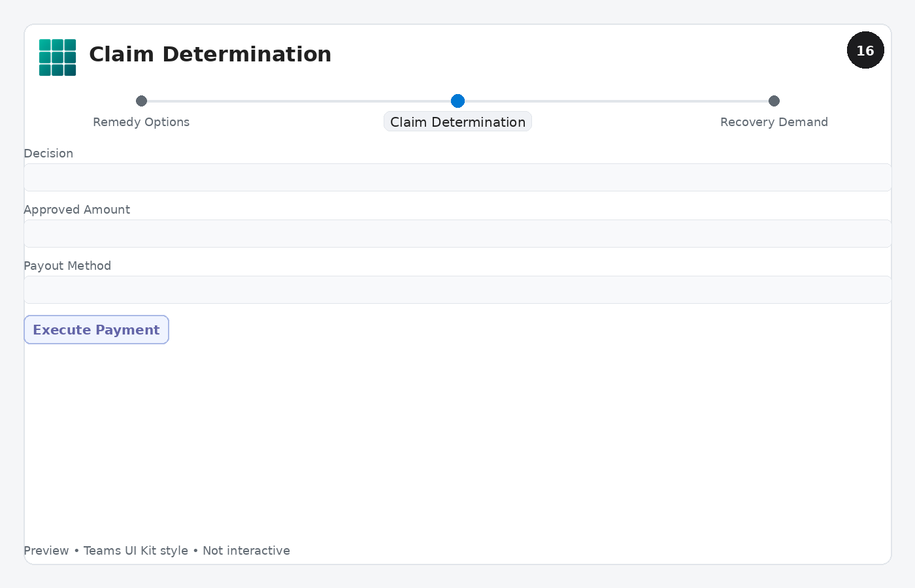915x588 pixels.
Task: Click the Payout Method field label
Action: 67,266
